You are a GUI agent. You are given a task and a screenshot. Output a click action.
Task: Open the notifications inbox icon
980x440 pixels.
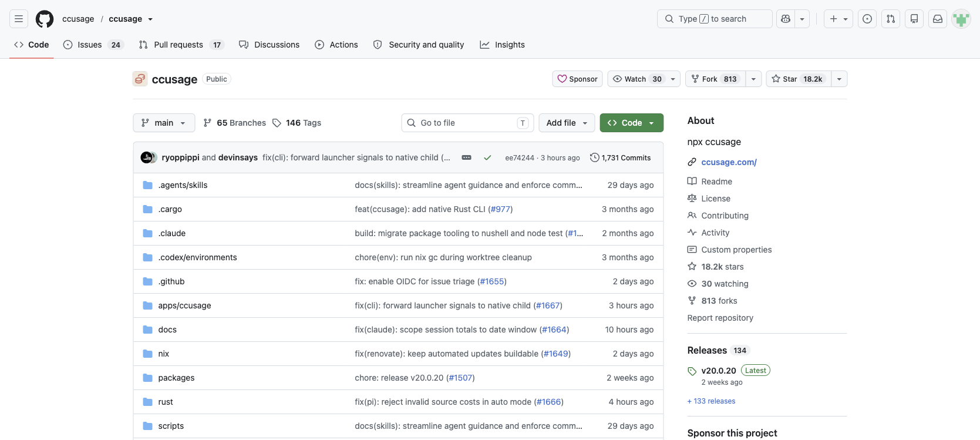coord(938,19)
